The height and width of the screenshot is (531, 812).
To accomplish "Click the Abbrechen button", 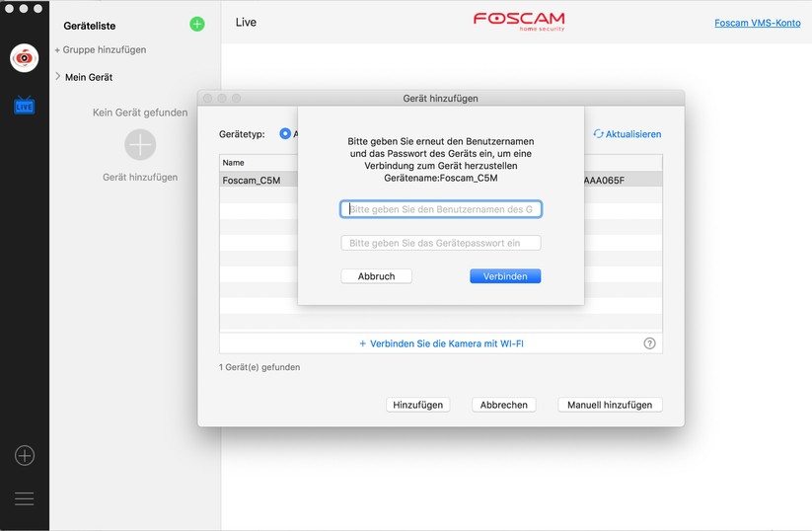I will (x=504, y=405).
